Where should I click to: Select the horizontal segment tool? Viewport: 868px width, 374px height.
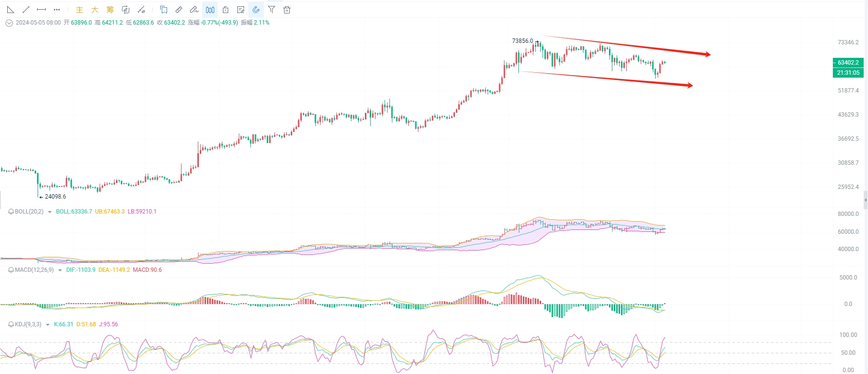pos(41,10)
